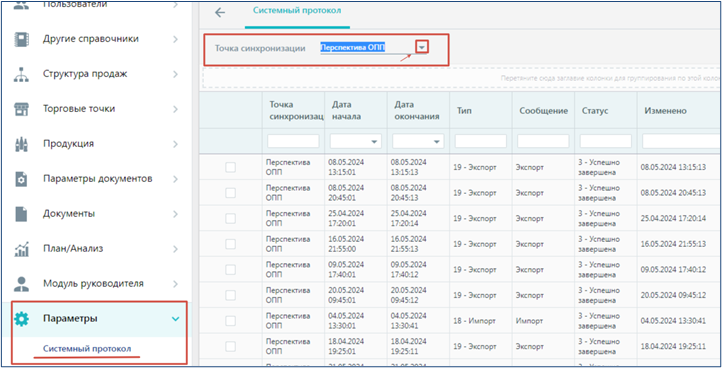Screen dimensions: 722x368
Task: Check the 25.04.2024 17:20:01 export row
Action: pos(230,218)
